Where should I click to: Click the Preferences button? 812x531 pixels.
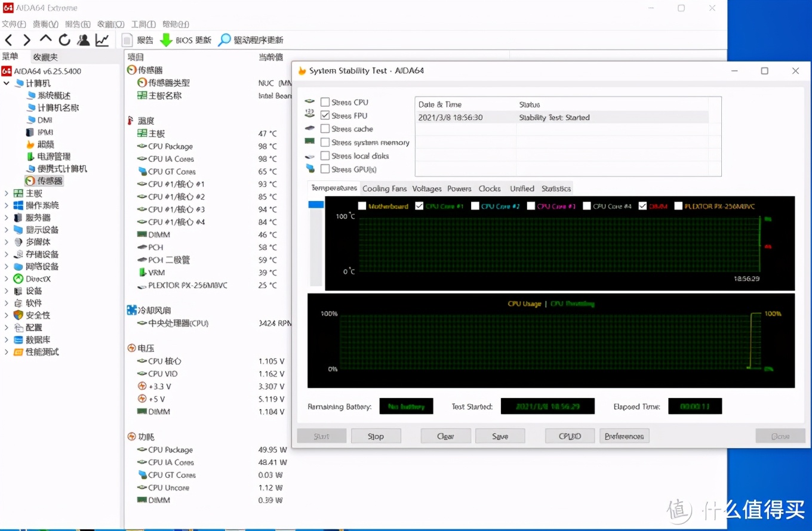tap(624, 436)
